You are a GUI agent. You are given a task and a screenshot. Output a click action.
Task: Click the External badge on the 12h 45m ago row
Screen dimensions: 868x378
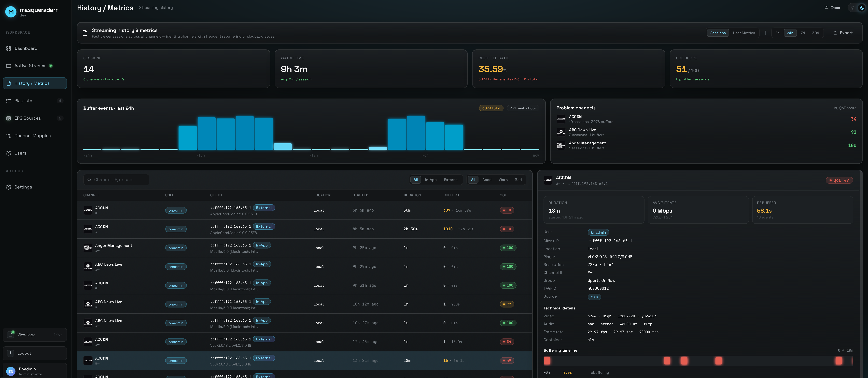tap(264, 339)
